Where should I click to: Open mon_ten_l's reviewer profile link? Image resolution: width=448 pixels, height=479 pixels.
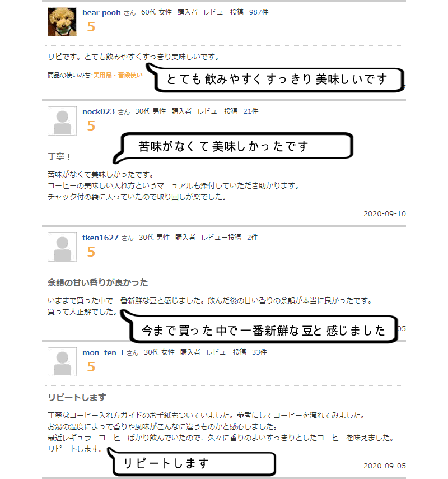[x=103, y=352]
